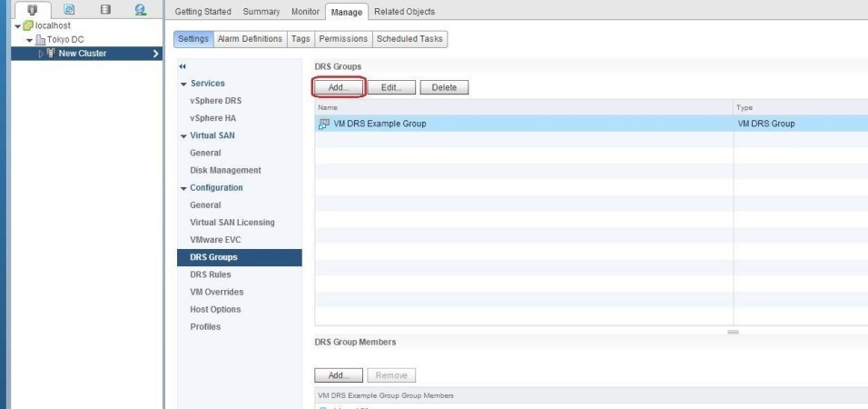Switch to the Getting Started tab
This screenshot has width=868, height=409.
pos(202,12)
